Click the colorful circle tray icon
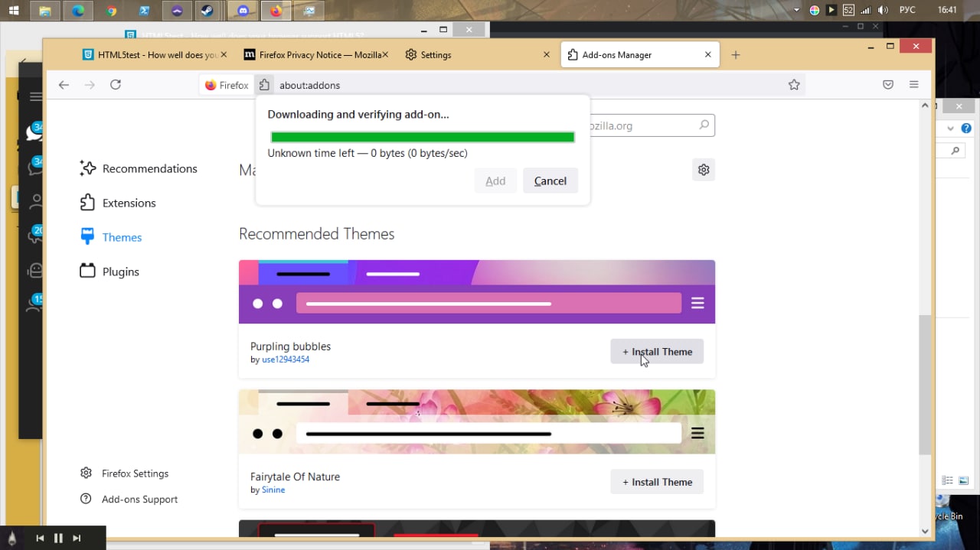980x550 pixels. point(815,11)
